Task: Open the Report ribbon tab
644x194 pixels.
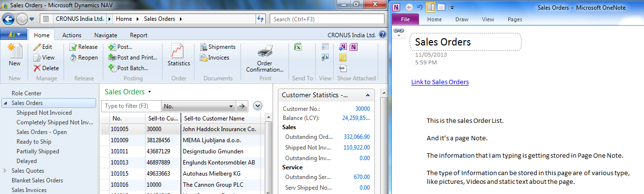Action: click(x=139, y=35)
